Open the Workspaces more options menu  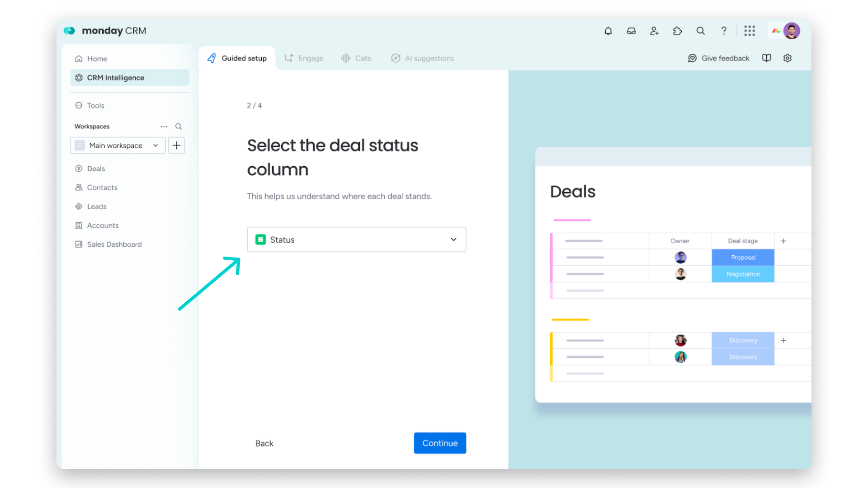point(164,127)
